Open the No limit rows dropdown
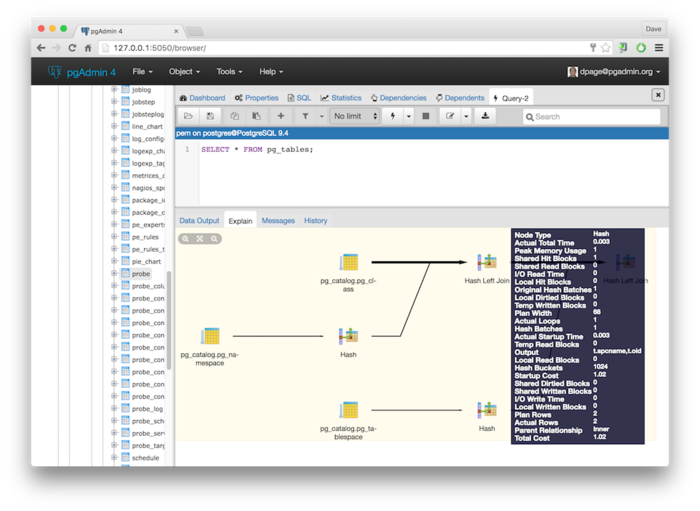The height and width of the screenshot is (511, 700). (355, 116)
